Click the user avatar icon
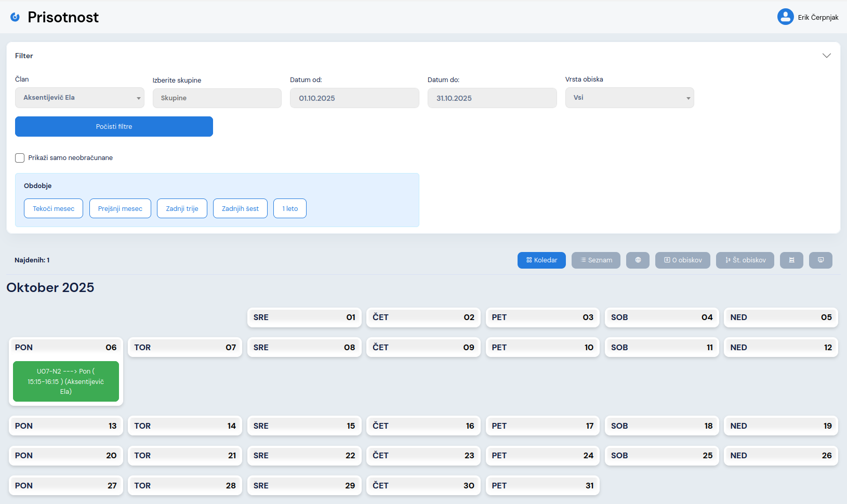This screenshot has height=504, width=847. coord(785,17)
